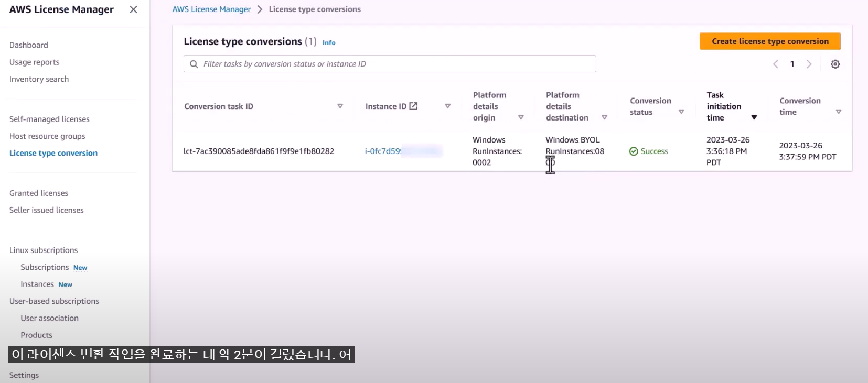Open Products page in sidebar
Screen dimensions: 868x383
36,335
